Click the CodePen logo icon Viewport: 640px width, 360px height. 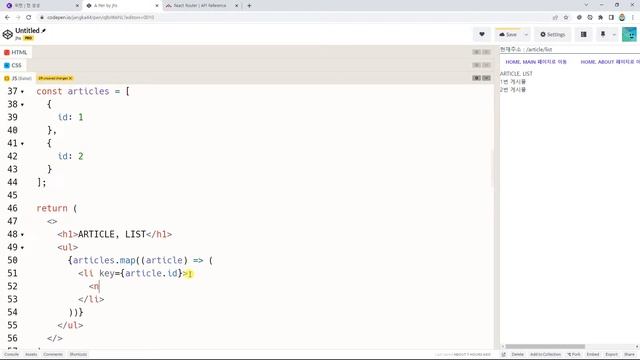coord(7,34)
